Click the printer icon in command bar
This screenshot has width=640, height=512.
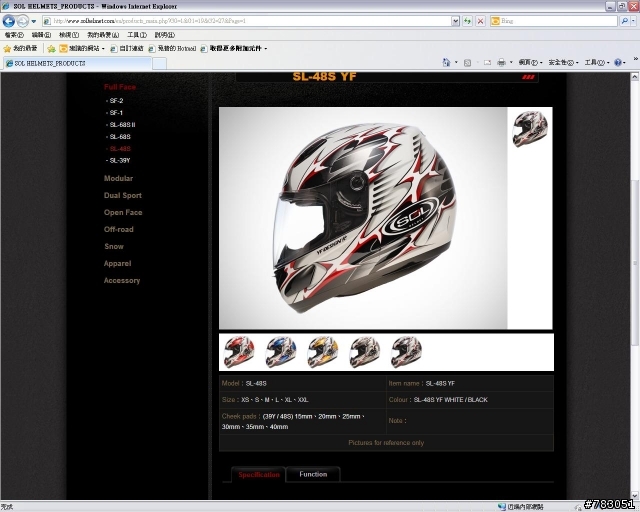click(501, 62)
